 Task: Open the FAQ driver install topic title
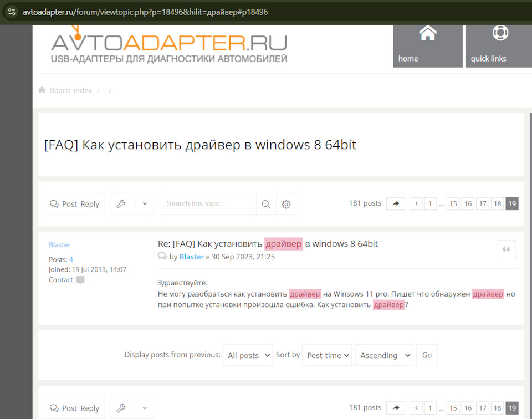tap(200, 145)
